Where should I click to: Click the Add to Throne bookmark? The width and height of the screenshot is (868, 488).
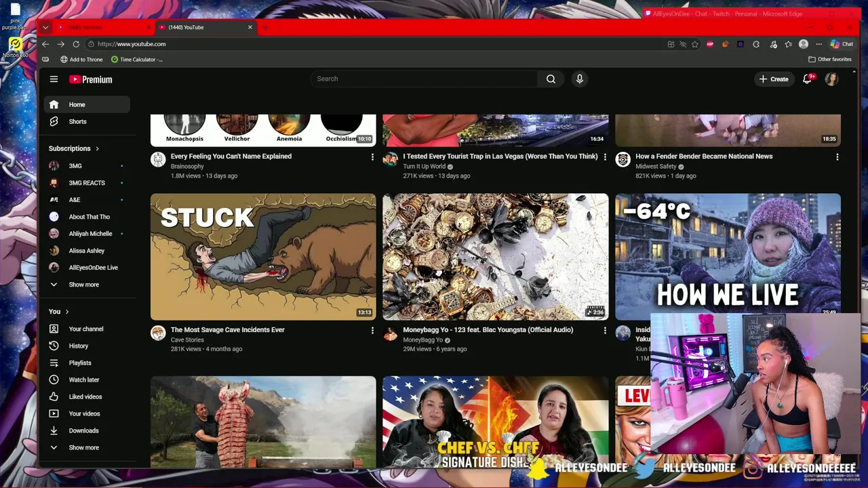(x=81, y=60)
